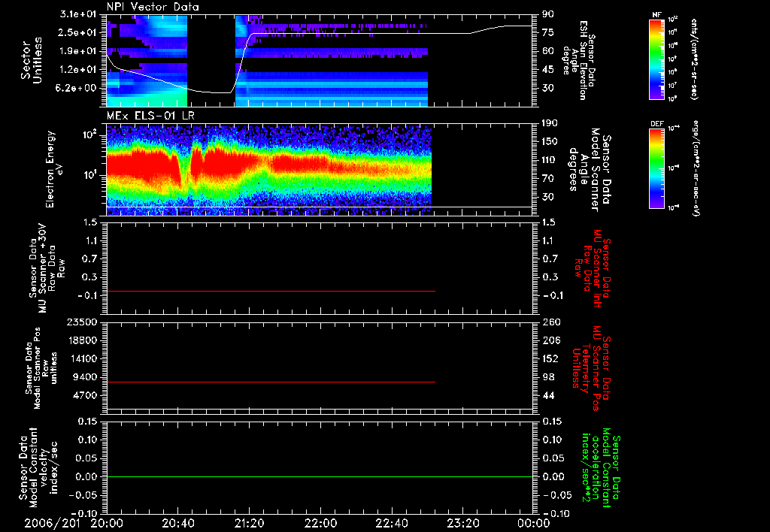Click the Model Scanner Angle degrees label
Screen dimensions: 770x532
click(590, 170)
